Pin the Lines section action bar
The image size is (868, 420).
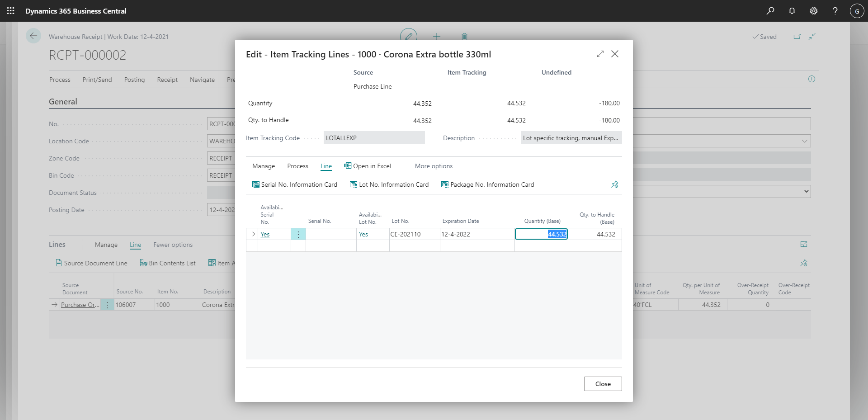point(804,263)
